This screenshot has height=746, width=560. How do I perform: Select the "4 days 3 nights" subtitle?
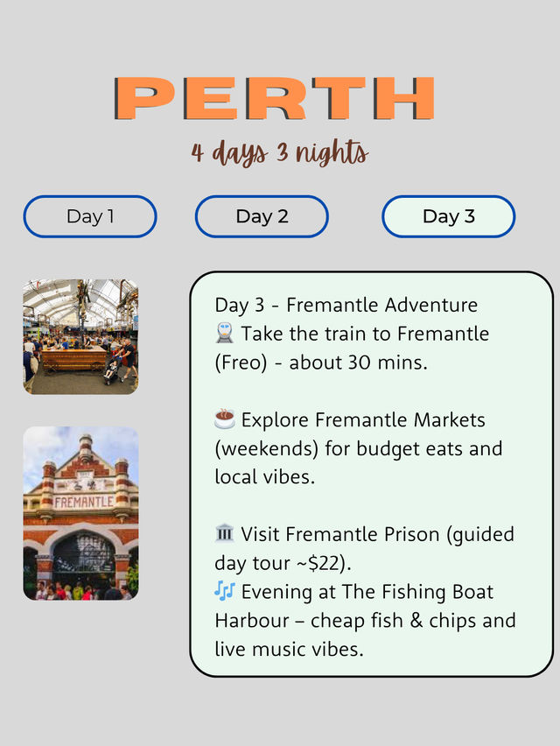pos(280,152)
